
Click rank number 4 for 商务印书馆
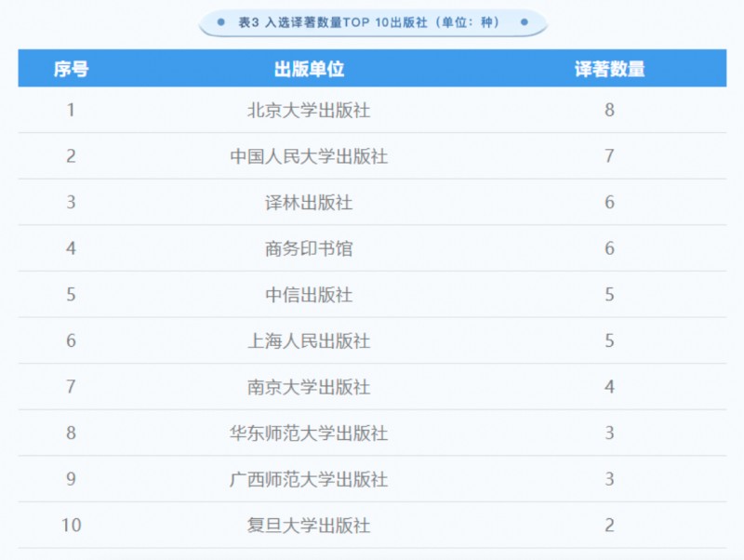72,248
